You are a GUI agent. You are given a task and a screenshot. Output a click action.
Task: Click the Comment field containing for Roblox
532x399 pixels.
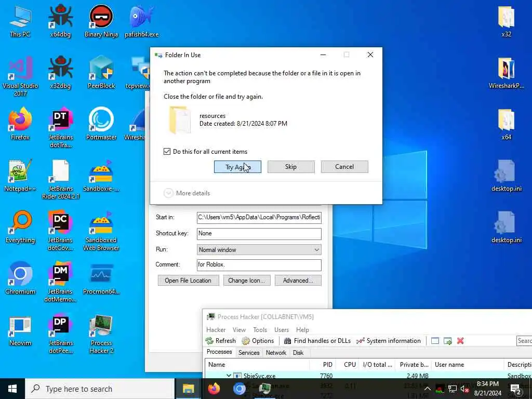tap(259, 265)
